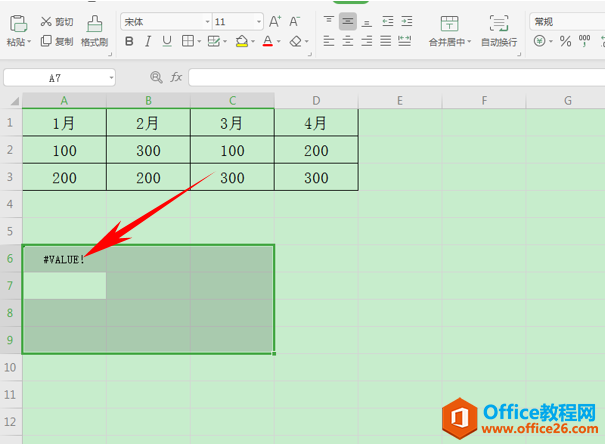Click the Paste (粘贴) button
The width and height of the screenshot is (605, 446).
point(17,28)
